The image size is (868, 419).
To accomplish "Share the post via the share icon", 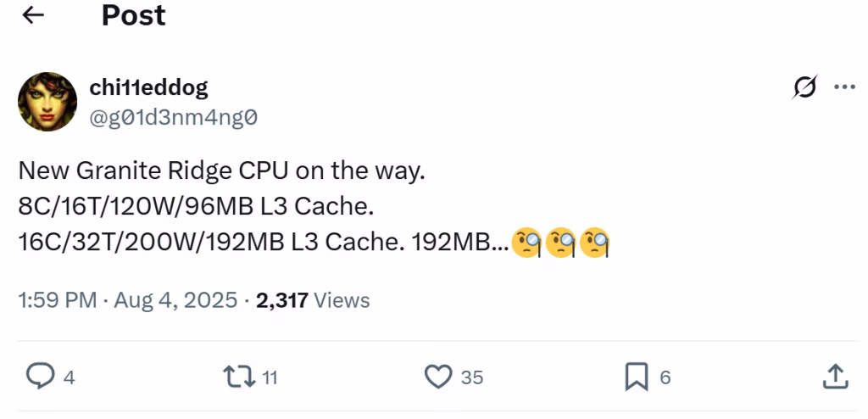I will tap(834, 377).
